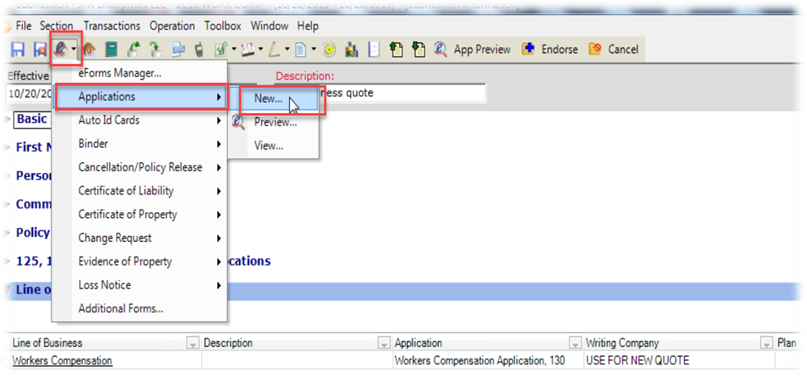Click the blue floppy disk Save icon
This screenshot has width=807, height=386.
18,49
